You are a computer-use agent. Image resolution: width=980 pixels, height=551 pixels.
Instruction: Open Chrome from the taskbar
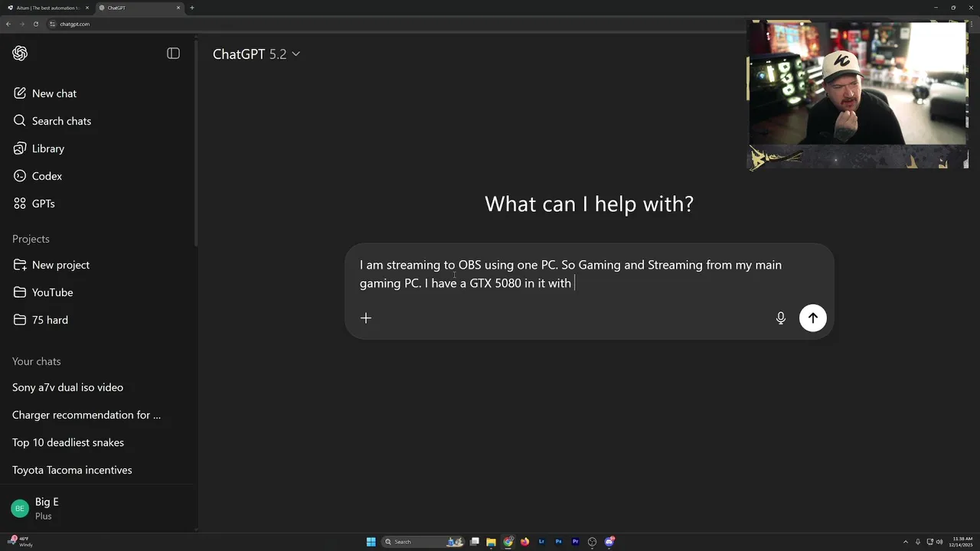pos(508,542)
